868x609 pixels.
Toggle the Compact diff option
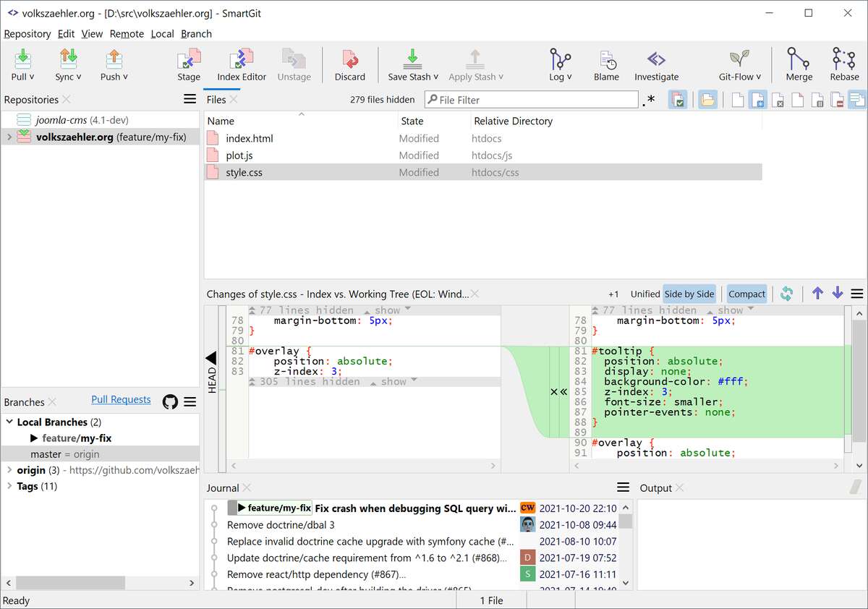pyautogui.click(x=746, y=294)
